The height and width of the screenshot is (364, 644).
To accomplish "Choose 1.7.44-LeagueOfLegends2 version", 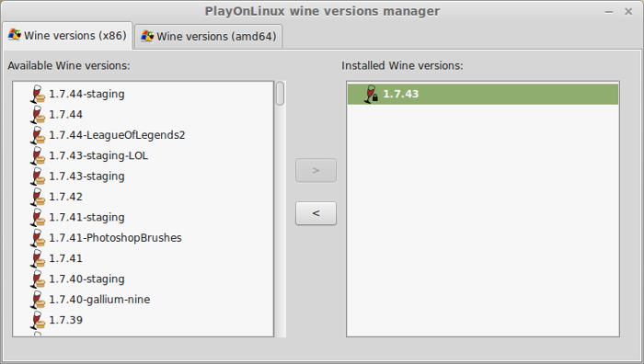I will click(117, 135).
